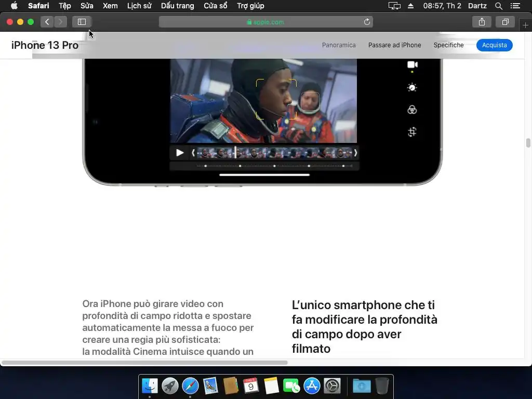The image size is (532, 399).
Task: Click the Dartz user name in menu bar
Action: 477,6
